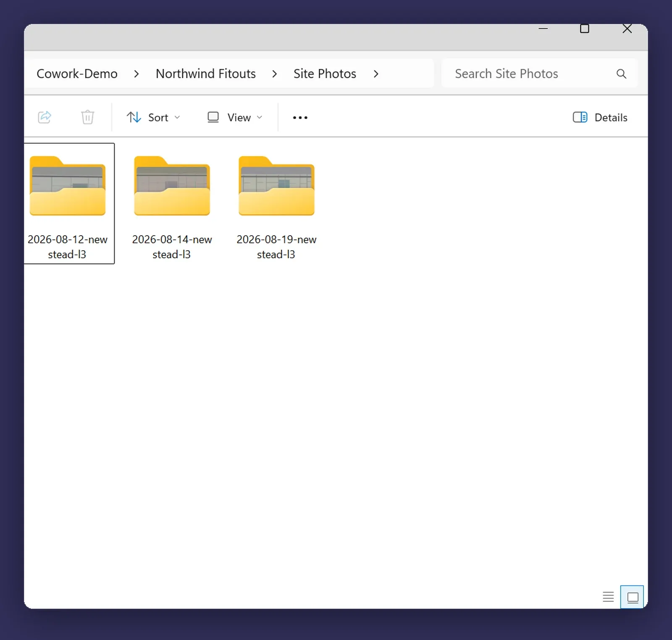Click the 2026-08-14-newstead-l3 folder name
Viewport: 672px width, 640px height.
(x=172, y=247)
